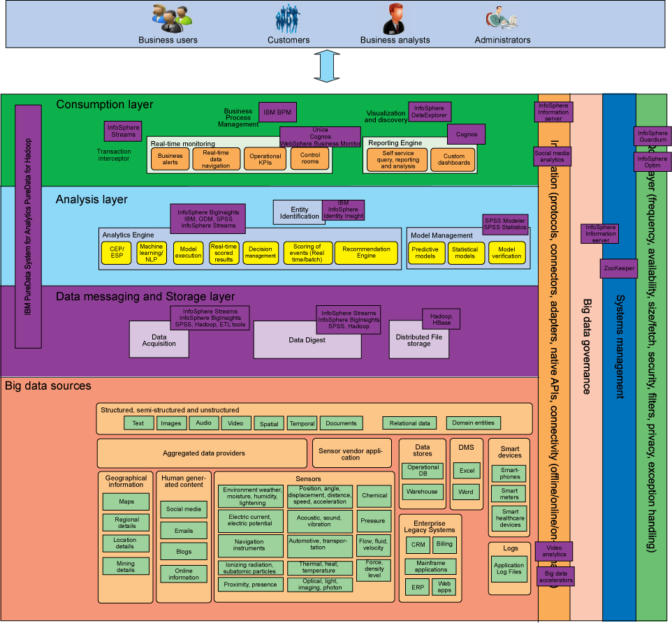672x623 pixels.
Task: Select the Social media content box
Action: (184, 509)
